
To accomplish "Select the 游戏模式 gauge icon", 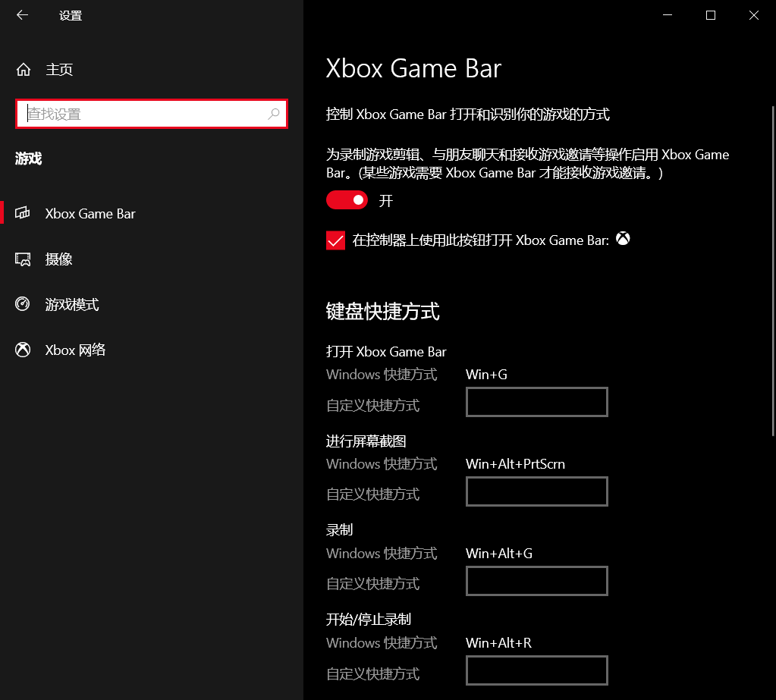I will pyautogui.click(x=23, y=304).
